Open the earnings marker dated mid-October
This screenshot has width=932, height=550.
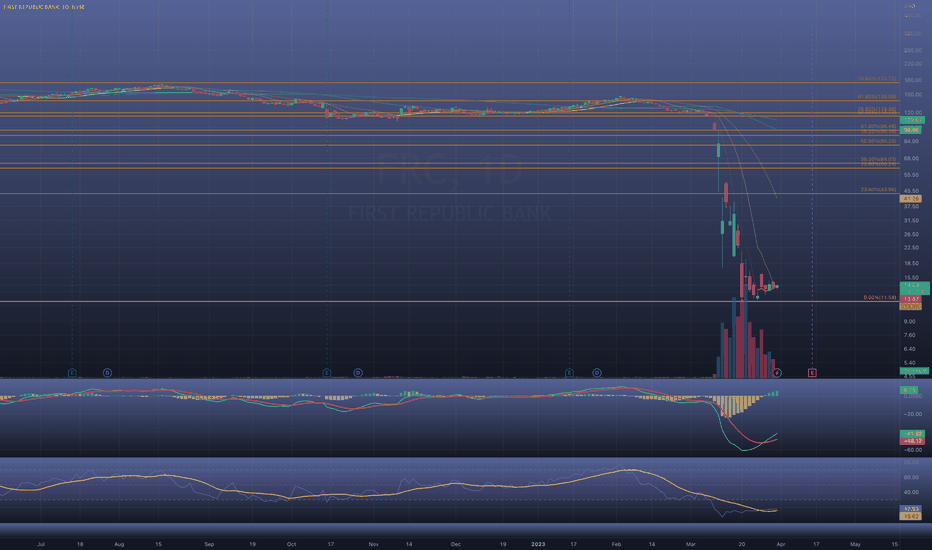(326, 373)
